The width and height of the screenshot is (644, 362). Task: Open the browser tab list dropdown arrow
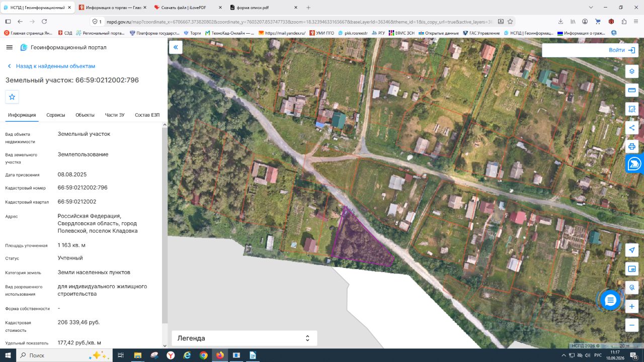591,8
